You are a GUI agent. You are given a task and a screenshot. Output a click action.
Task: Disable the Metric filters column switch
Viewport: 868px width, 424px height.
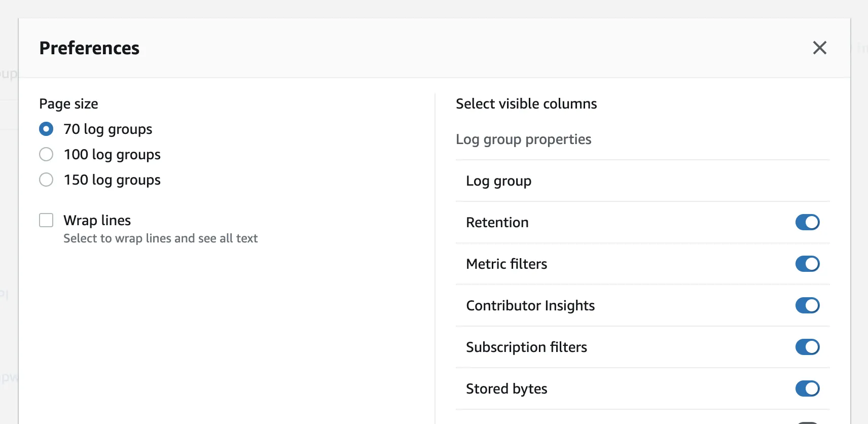pos(807,264)
